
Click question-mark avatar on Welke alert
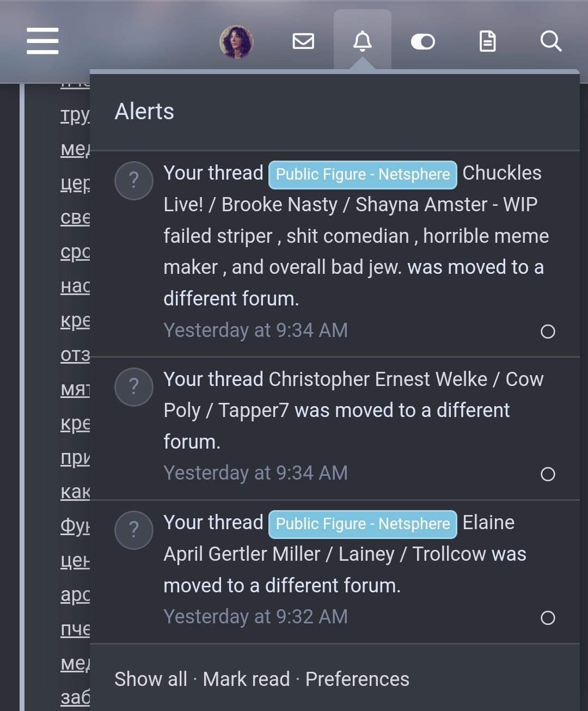tap(134, 387)
